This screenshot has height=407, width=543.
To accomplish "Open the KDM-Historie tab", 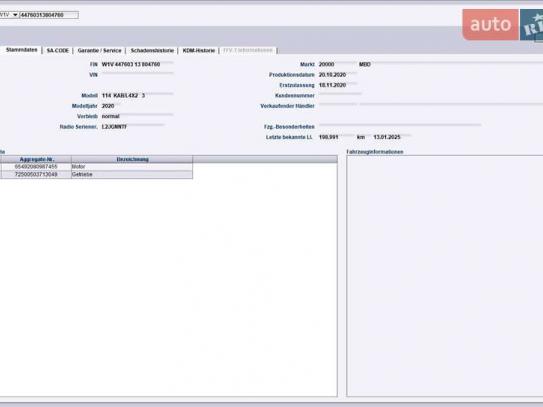I will [198, 51].
